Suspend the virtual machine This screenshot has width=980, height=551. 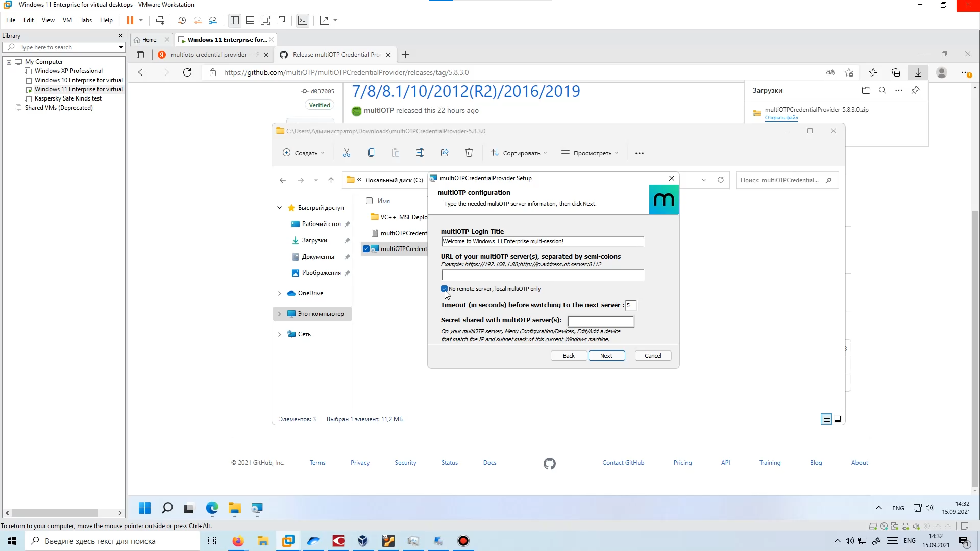[x=132, y=20]
